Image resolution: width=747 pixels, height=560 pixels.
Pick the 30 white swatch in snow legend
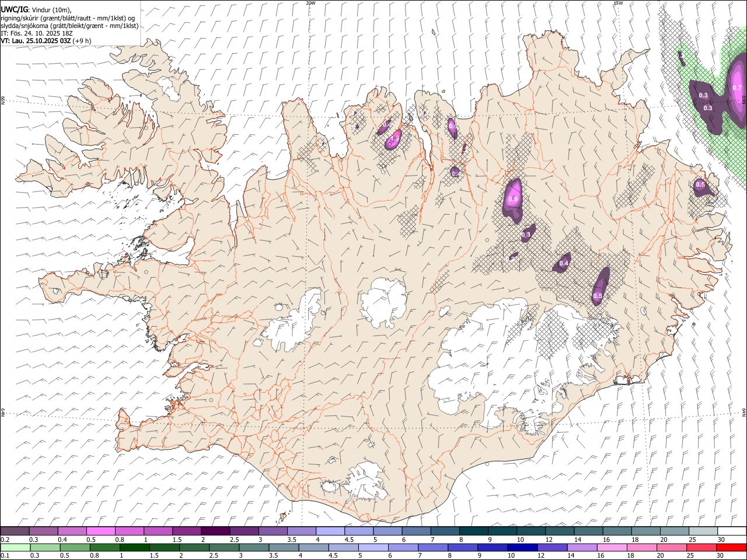pyautogui.click(x=732, y=531)
